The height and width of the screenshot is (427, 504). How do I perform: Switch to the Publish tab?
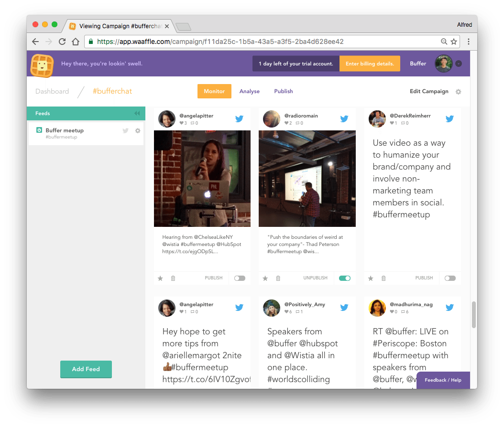tap(284, 91)
